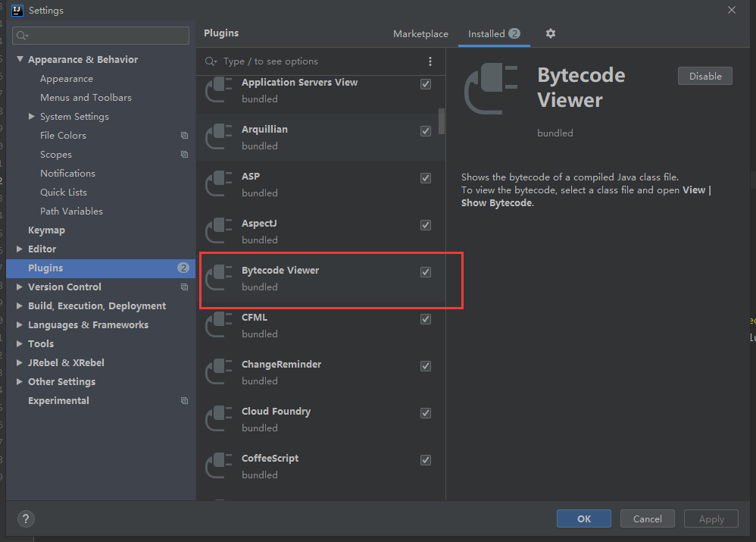
Task: Open the Appearance settings page
Action: [67, 79]
